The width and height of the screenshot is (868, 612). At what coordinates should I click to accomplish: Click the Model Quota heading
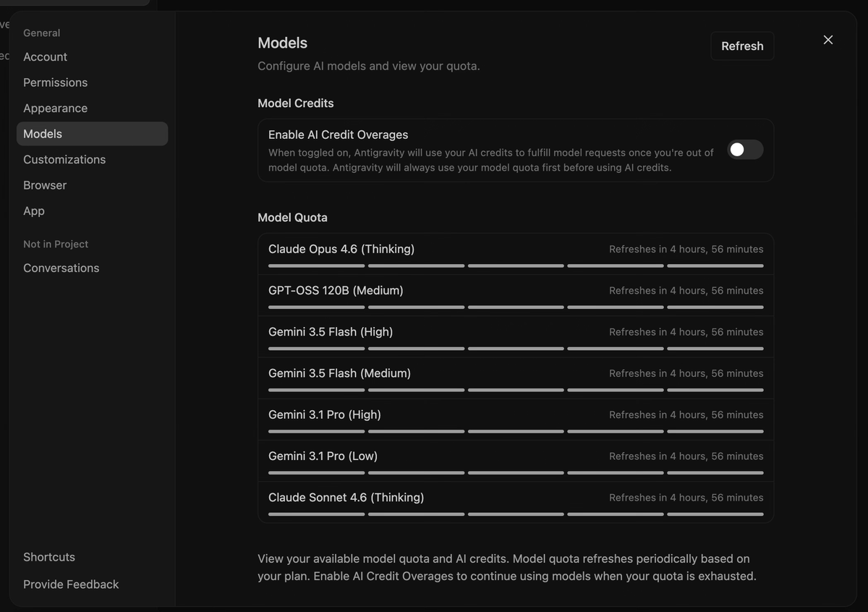pos(292,218)
